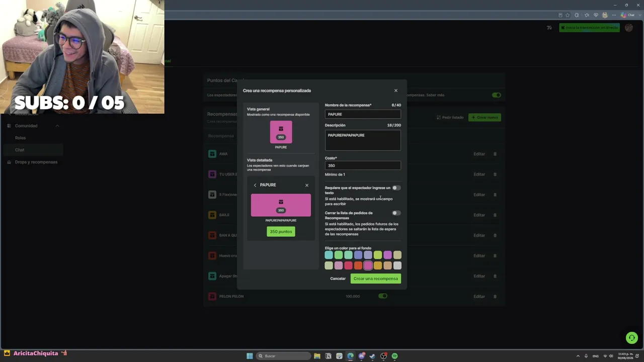644x362 pixels.
Task: Show hidden system tray icons
Action: (578, 356)
